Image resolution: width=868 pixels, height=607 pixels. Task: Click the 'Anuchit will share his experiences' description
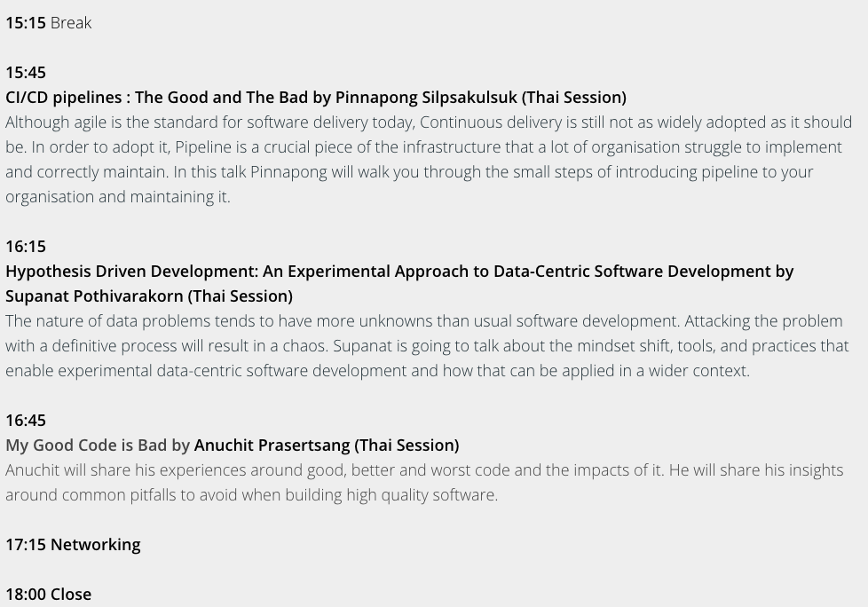pos(424,483)
